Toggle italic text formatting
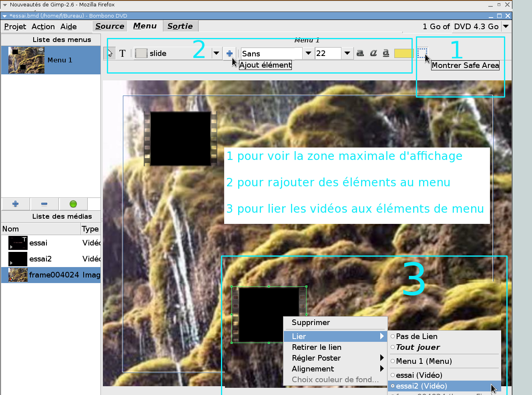Screen dimensions: 532x395 click(x=373, y=53)
